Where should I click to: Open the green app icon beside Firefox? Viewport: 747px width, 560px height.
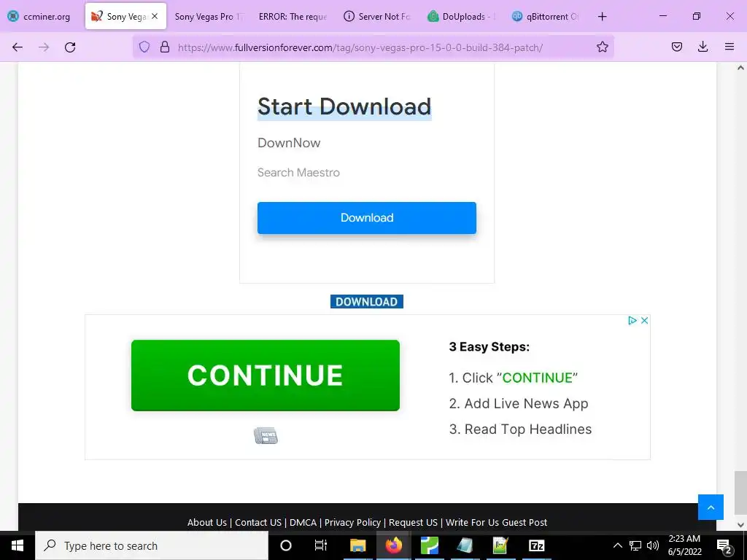[x=429, y=545]
